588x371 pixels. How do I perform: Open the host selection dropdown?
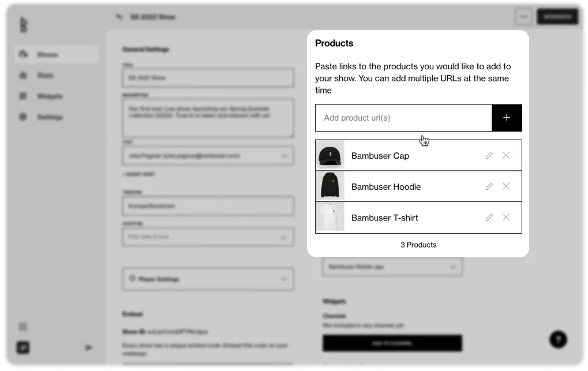pyautogui.click(x=208, y=156)
